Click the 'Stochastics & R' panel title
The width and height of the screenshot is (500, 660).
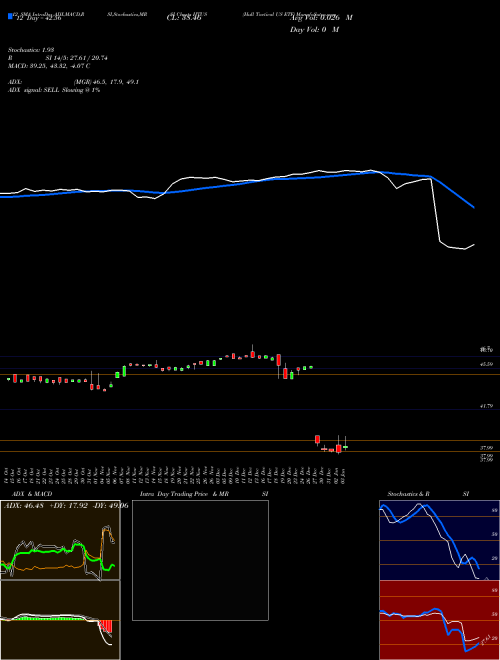tap(408, 494)
